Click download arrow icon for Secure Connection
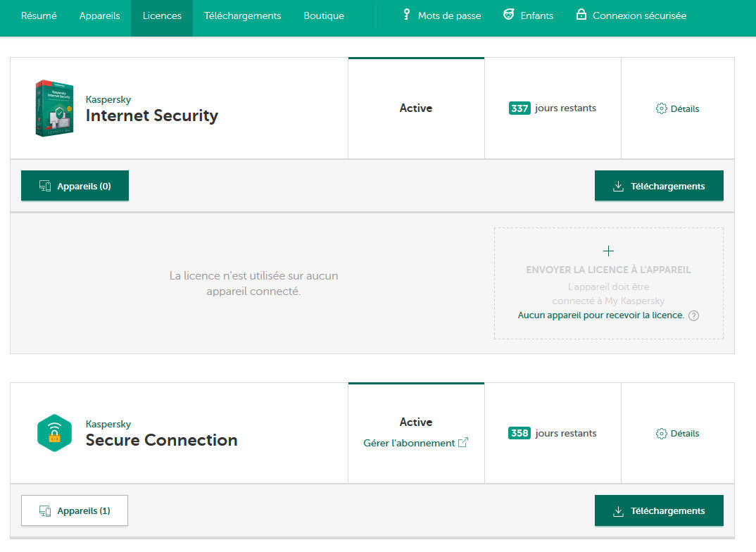This screenshot has height=552, width=756. (x=617, y=511)
